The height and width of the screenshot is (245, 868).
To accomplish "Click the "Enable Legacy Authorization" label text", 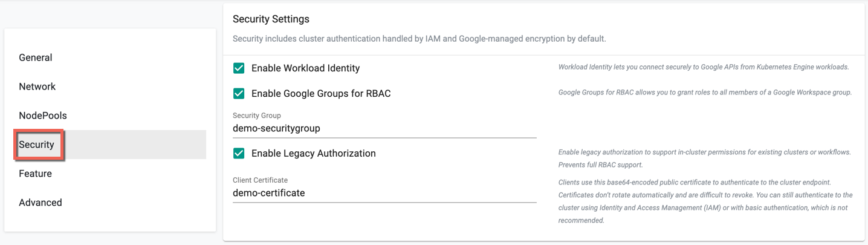I will click(313, 154).
